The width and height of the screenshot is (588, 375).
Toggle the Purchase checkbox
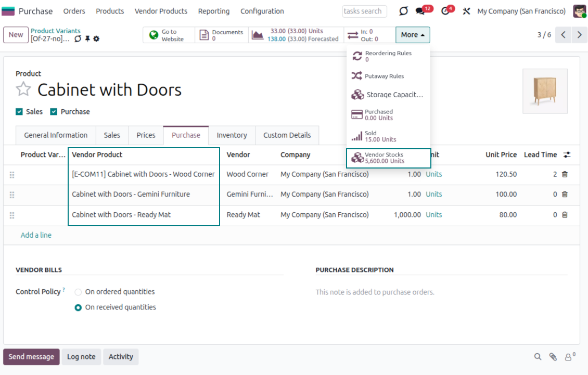coord(54,112)
